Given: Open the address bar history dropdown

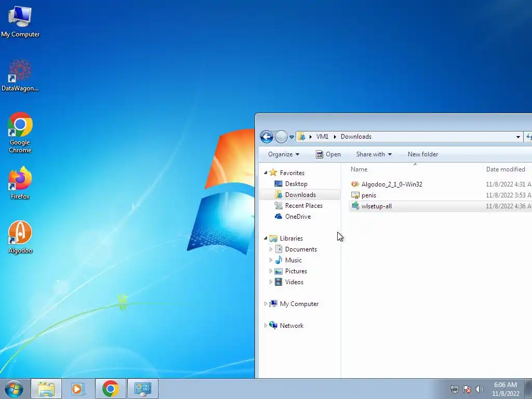Looking at the screenshot, I should [518, 137].
